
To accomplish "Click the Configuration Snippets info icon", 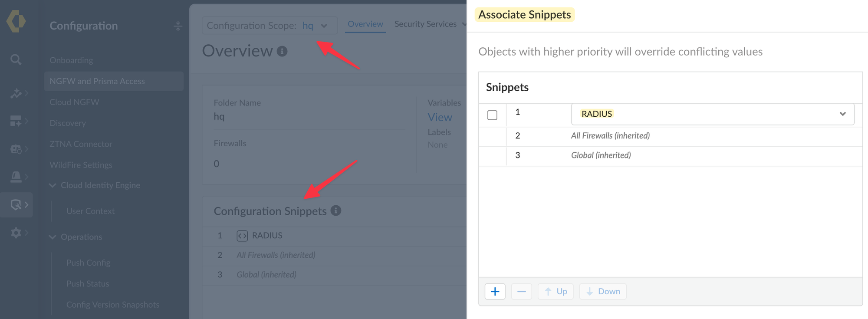I will [x=336, y=210].
